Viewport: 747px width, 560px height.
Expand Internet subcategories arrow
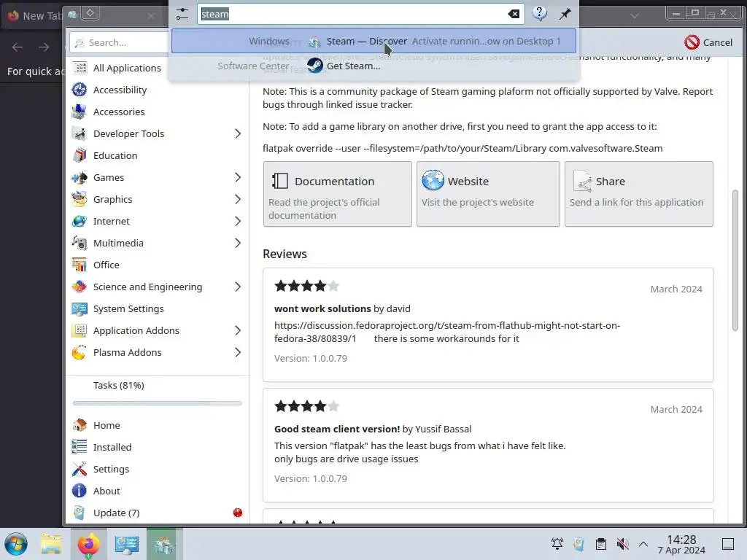[238, 222]
